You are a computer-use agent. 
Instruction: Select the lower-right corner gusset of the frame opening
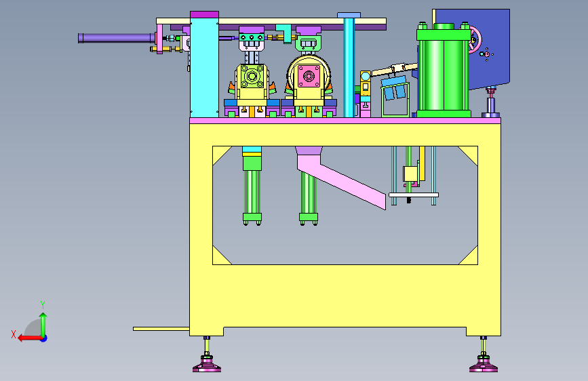tap(471, 258)
